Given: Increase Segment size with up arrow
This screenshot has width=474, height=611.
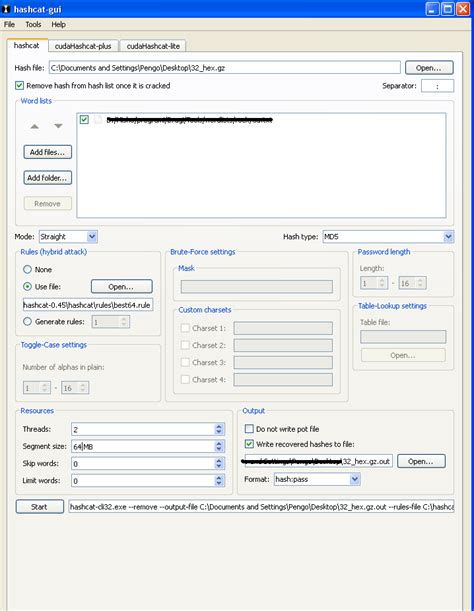Looking at the screenshot, I should (x=219, y=443).
